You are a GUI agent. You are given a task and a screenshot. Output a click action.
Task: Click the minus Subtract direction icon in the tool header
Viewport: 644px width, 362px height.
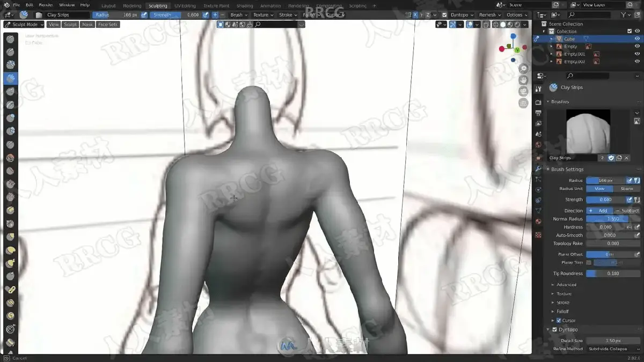223,15
